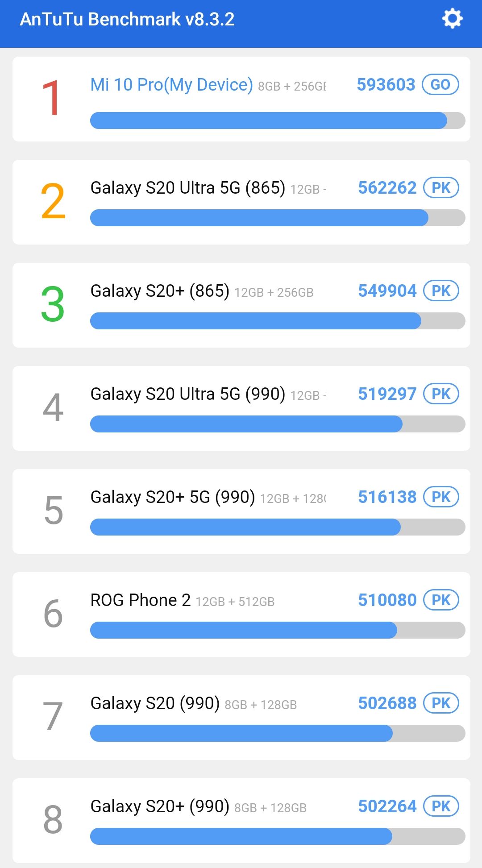Hit the PK button for Galaxy S20+ 5G (990)
The width and height of the screenshot is (482, 868).
click(x=441, y=497)
